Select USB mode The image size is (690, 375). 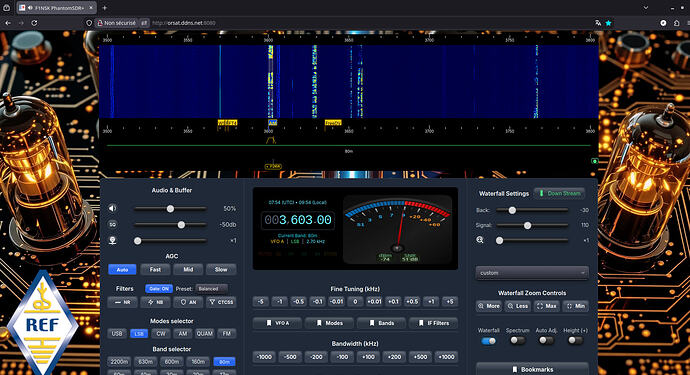(x=117, y=334)
